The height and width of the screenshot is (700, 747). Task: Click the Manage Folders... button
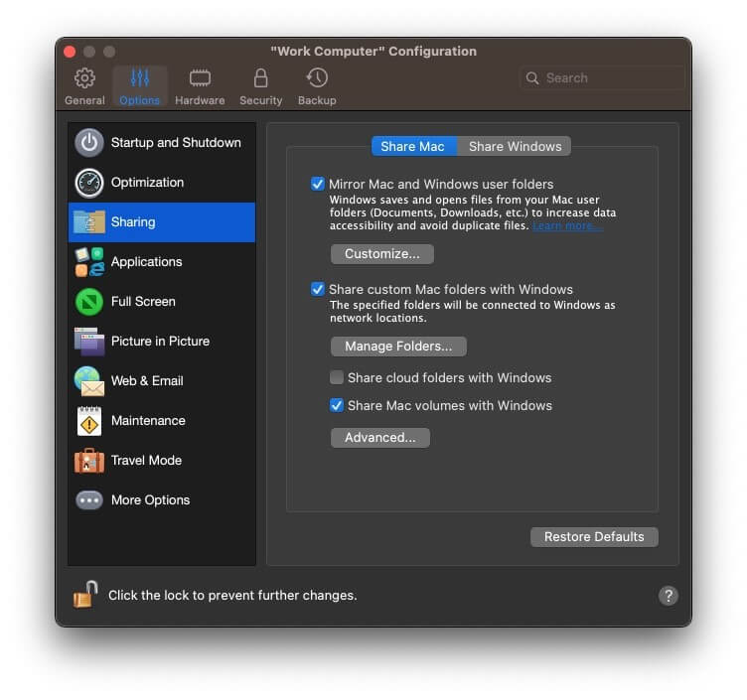tap(398, 347)
